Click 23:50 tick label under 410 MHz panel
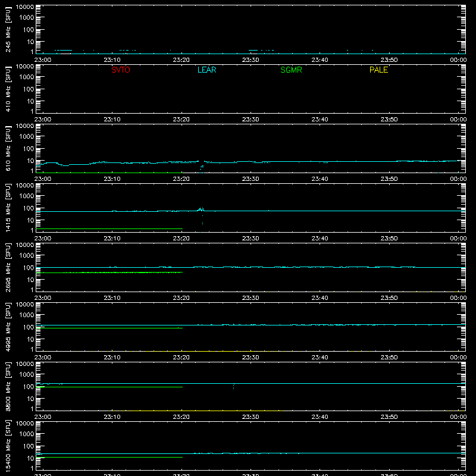Screen dimensions: 476x476 tap(389, 120)
